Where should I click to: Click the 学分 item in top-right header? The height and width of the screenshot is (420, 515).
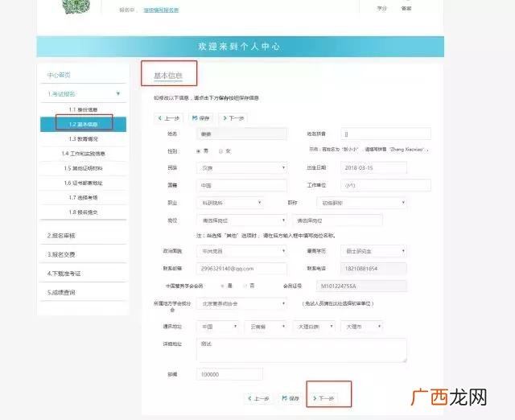point(381,8)
